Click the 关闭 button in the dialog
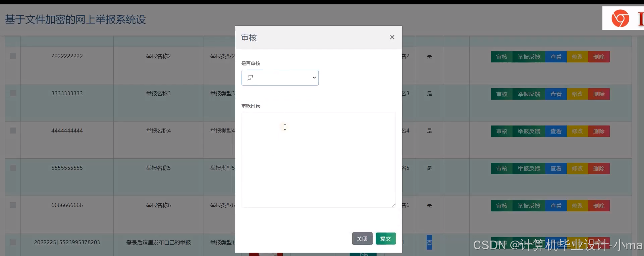 [362, 239]
